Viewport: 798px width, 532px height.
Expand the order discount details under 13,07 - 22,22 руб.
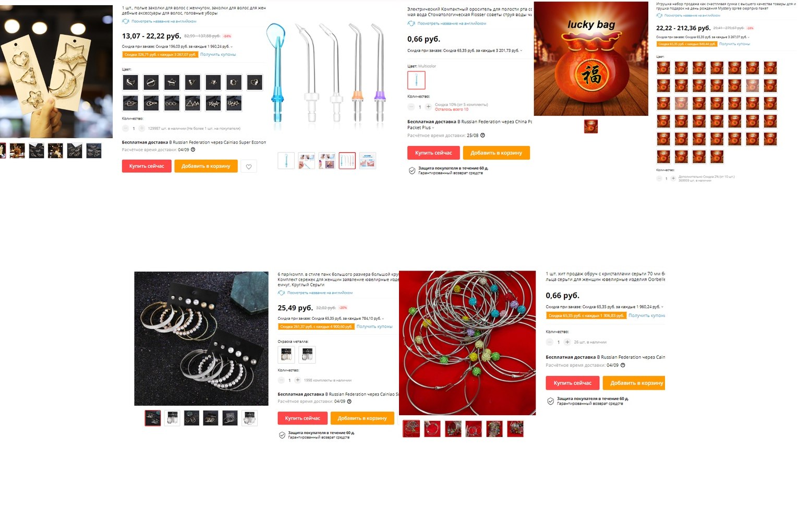tap(232, 46)
